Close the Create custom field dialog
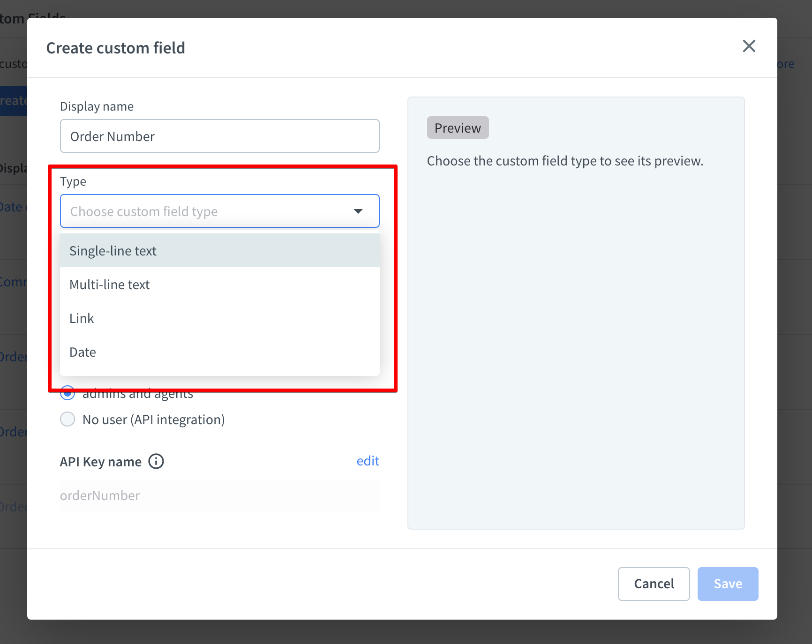Image resolution: width=812 pixels, height=644 pixels. pos(749,46)
